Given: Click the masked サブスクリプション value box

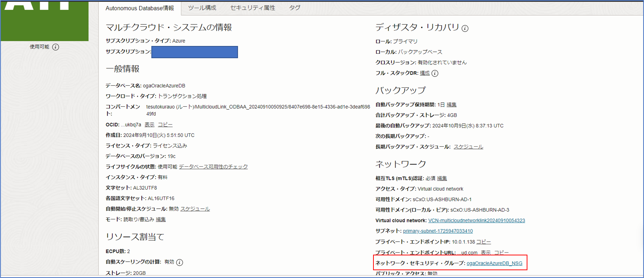Looking at the screenshot, I should [x=195, y=52].
